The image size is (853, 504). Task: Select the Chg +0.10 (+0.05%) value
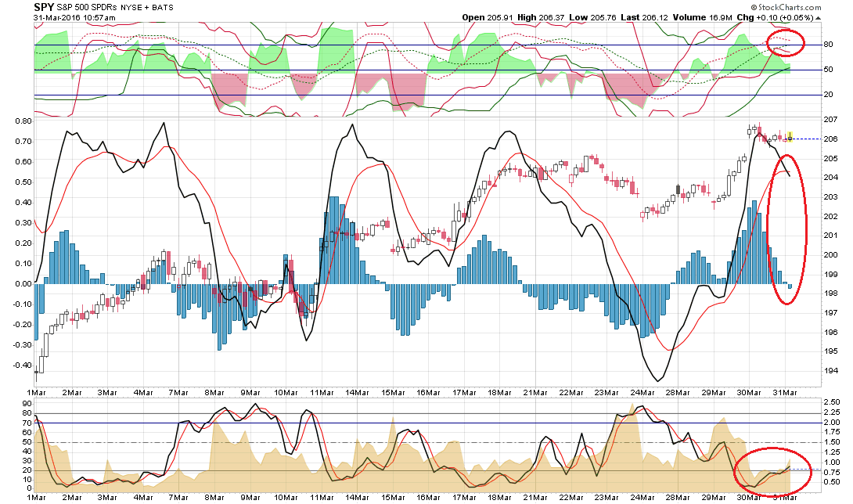pos(775,17)
